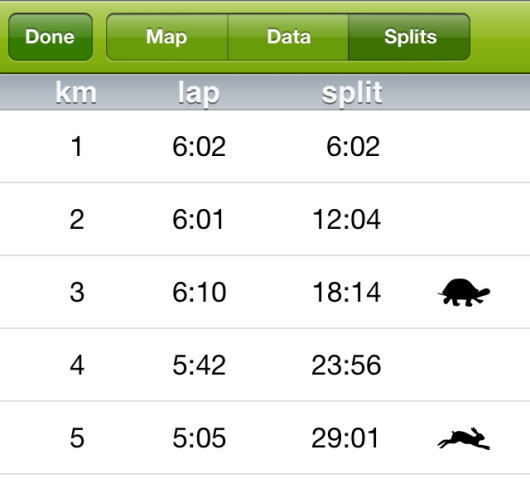
Task: Tap the 6:10 lap time
Action: pos(199,292)
